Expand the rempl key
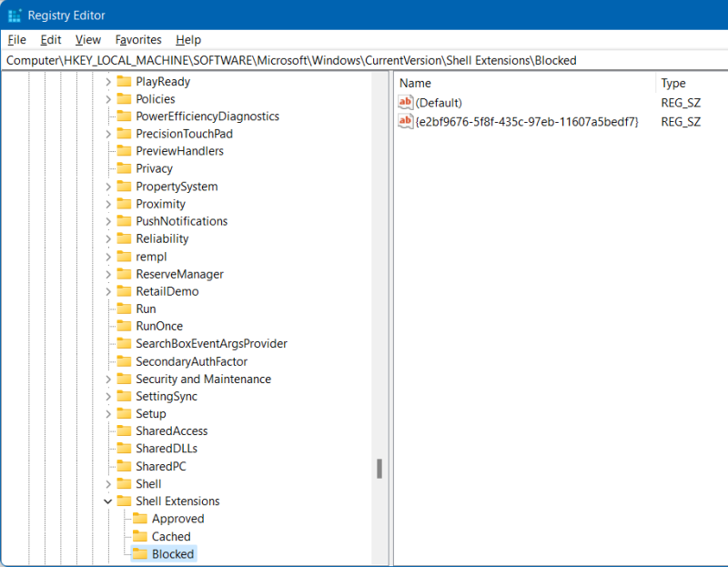Viewport: 728px width, 567px height. click(x=107, y=257)
